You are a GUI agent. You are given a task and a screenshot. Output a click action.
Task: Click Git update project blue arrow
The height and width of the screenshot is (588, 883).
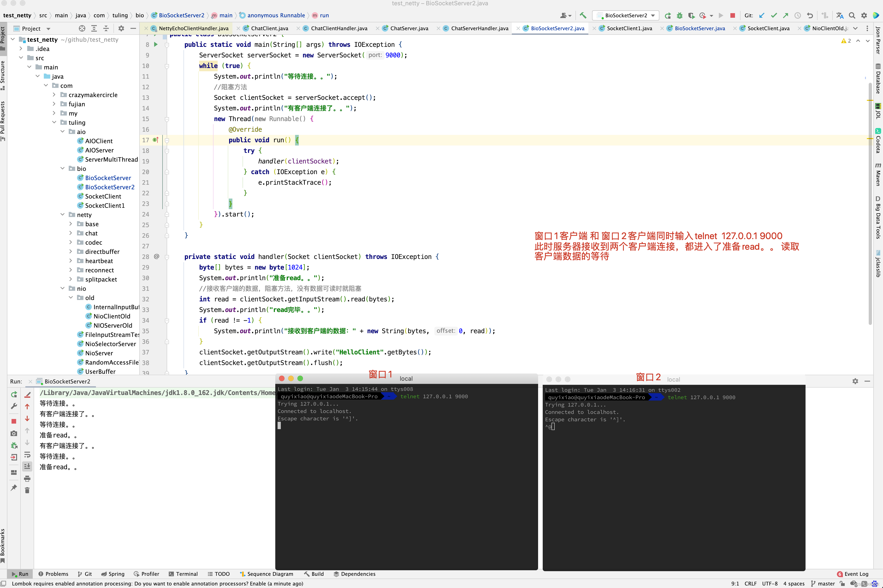point(762,15)
